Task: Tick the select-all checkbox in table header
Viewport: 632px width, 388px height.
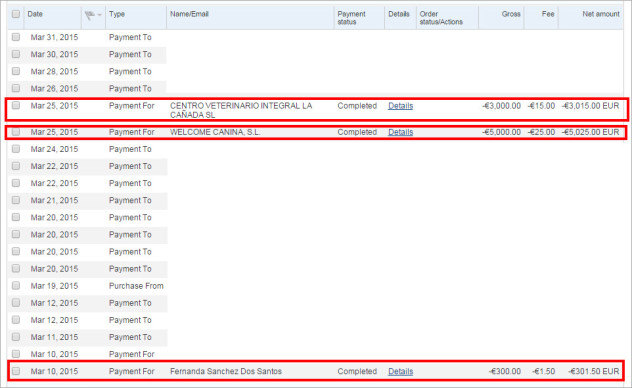Action: pyautogui.click(x=16, y=14)
